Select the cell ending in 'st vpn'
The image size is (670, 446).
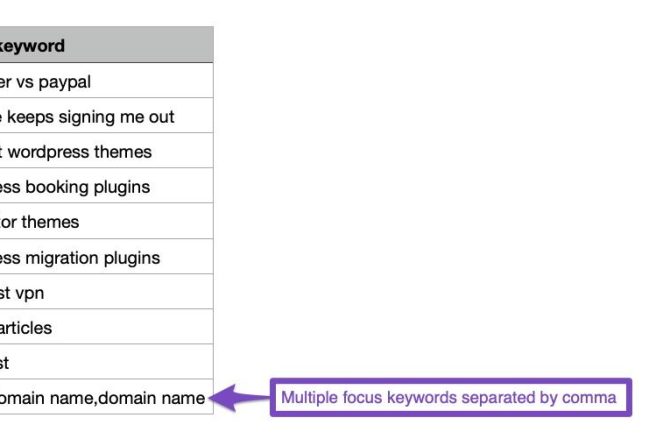(x=106, y=292)
